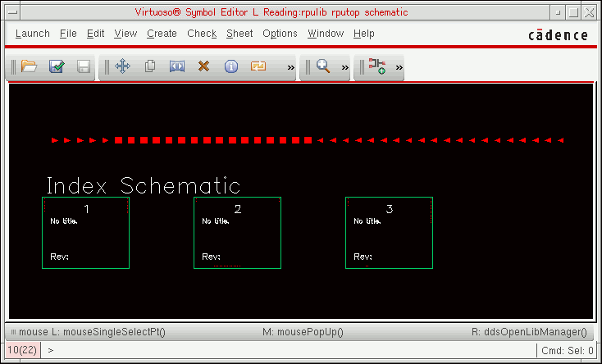Open the Help menu

coord(364,34)
